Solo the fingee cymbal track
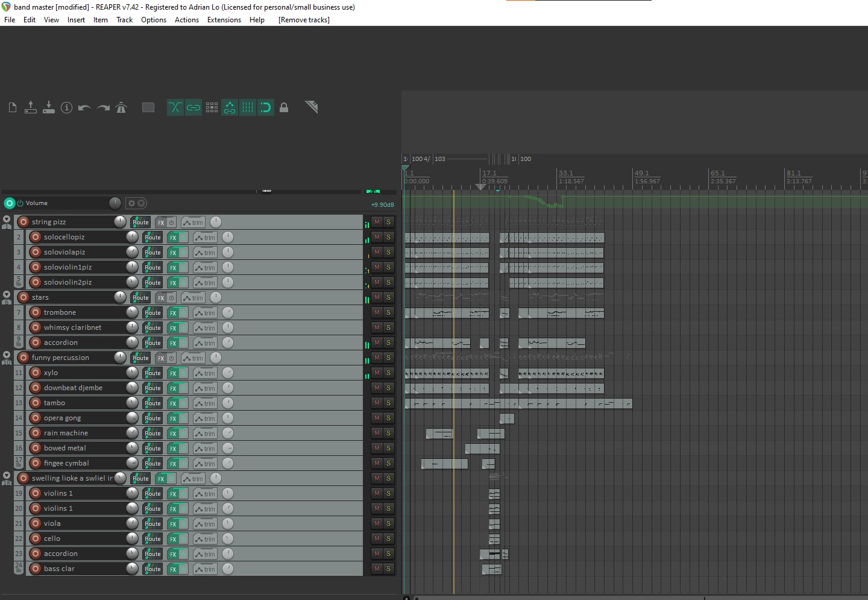This screenshot has height=600, width=868. [x=388, y=463]
